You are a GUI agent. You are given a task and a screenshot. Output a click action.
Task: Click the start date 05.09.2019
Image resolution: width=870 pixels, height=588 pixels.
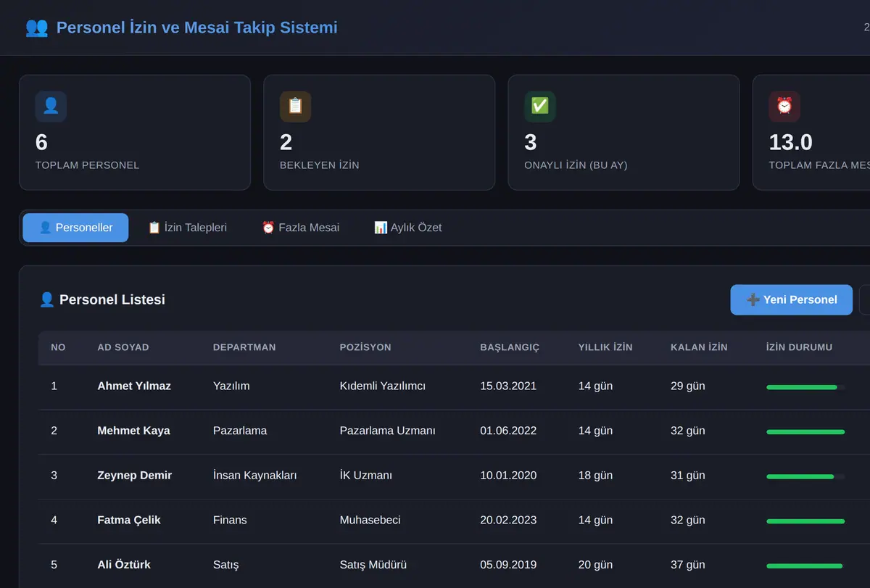click(x=508, y=565)
